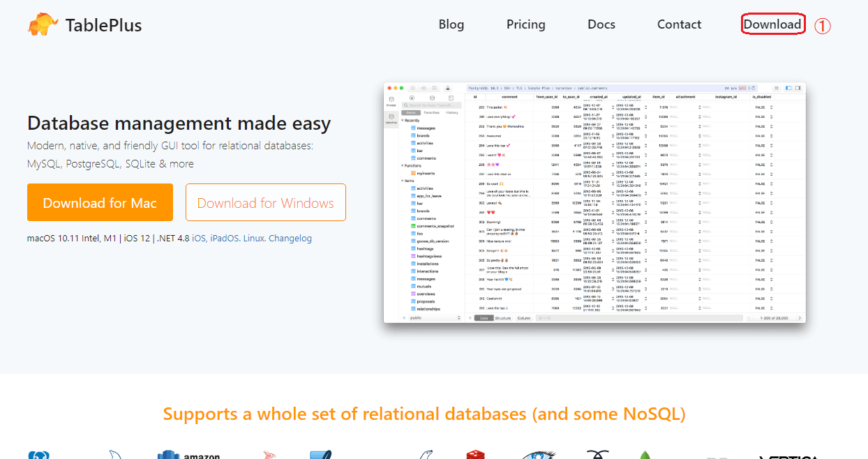
Task: Open the Docs navigation link
Action: tap(601, 24)
